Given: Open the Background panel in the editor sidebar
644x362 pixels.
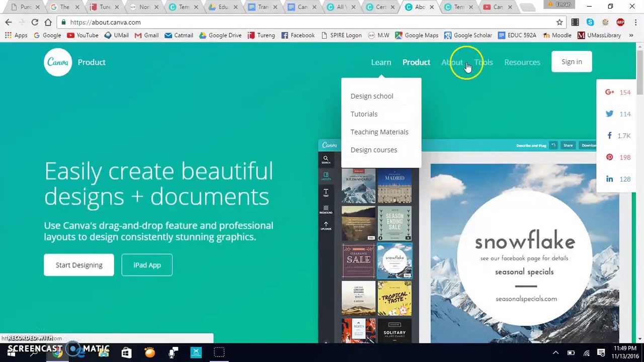Looking at the screenshot, I should click(x=326, y=210).
